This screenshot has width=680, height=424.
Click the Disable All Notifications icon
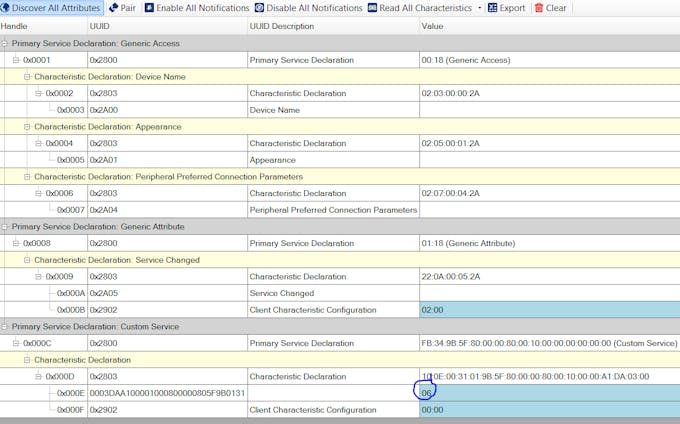pyautogui.click(x=259, y=8)
